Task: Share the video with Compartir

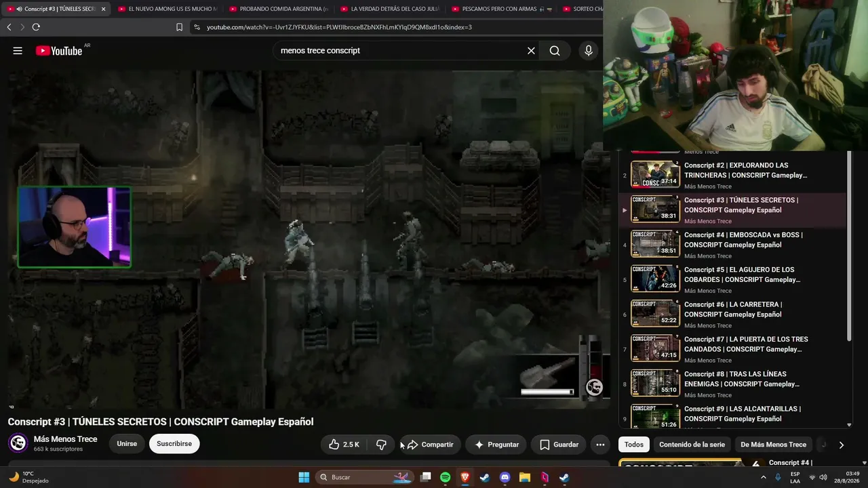Action: 430,445
